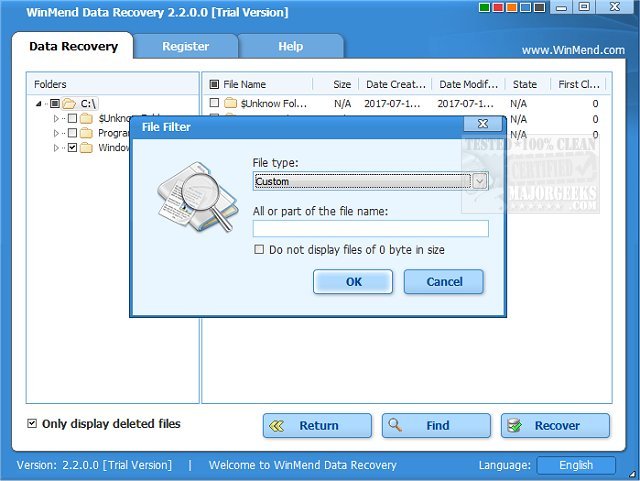Select the green theme color swatch
Screen dimensions: 640x481
484,8
